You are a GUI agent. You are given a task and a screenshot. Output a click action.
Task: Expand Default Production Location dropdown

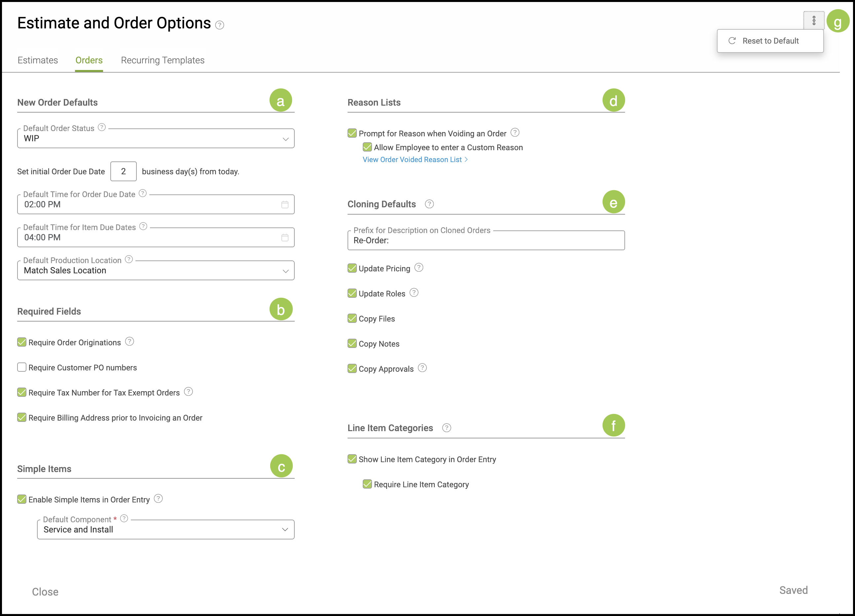point(156,270)
